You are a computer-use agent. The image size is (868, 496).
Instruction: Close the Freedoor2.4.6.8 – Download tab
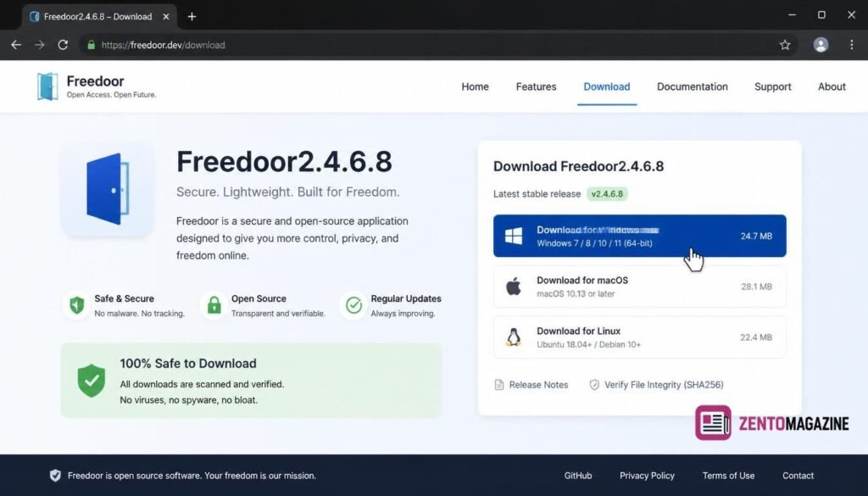click(x=165, y=17)
